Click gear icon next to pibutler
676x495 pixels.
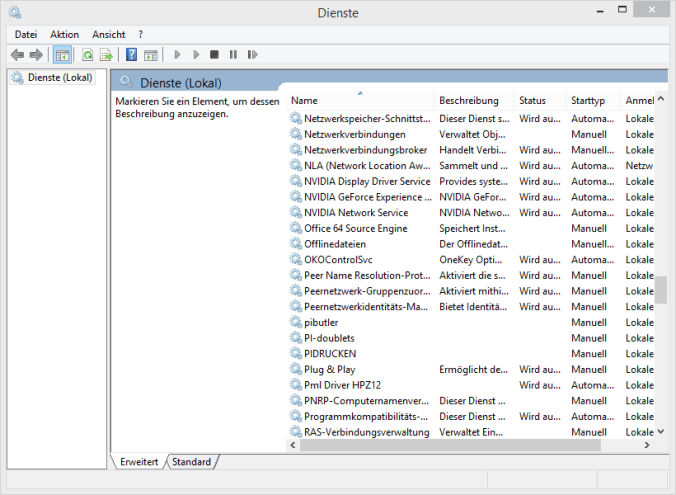click(x=295, y=322)
